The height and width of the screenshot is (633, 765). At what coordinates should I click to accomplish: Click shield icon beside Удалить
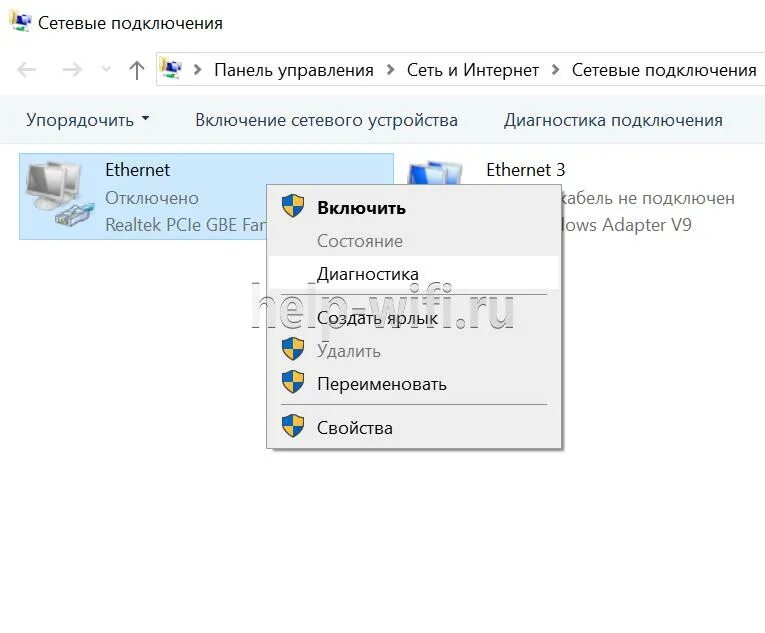[x=293, y=348]
